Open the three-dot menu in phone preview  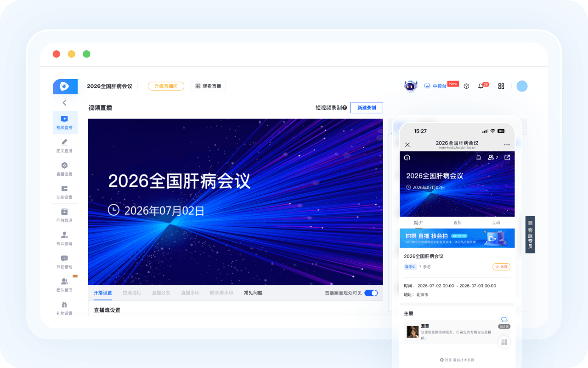(507, 144)
